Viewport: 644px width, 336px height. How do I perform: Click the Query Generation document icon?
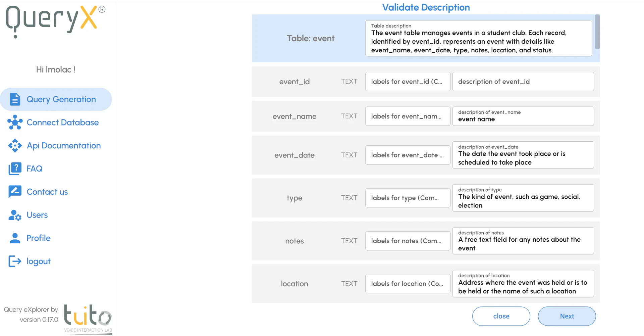click(15, 99)
